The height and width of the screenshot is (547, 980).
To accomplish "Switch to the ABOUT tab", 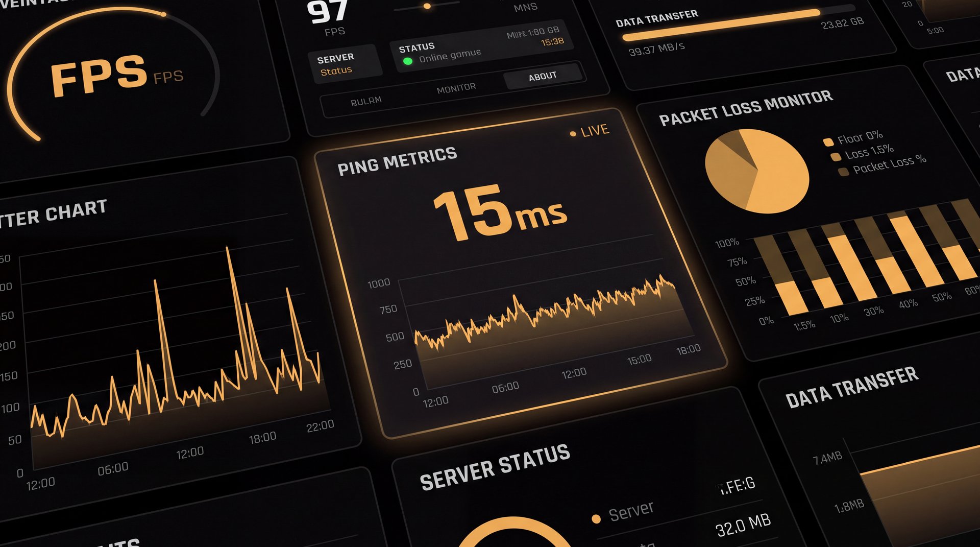I will pos(543,77).
